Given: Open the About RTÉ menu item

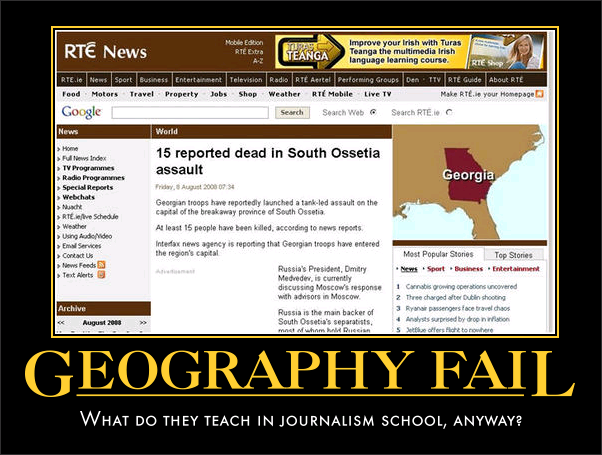Looking at the screenshot, I should (x=506, y=80).
